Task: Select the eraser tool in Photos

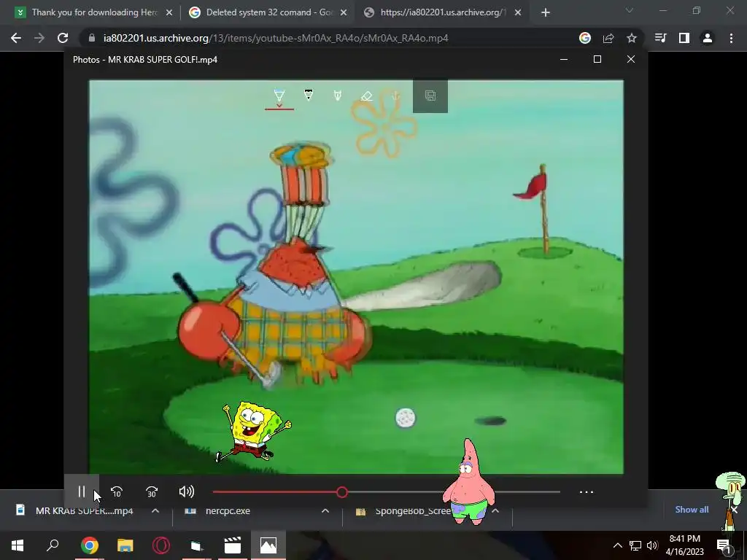Action: coord(366,96)
